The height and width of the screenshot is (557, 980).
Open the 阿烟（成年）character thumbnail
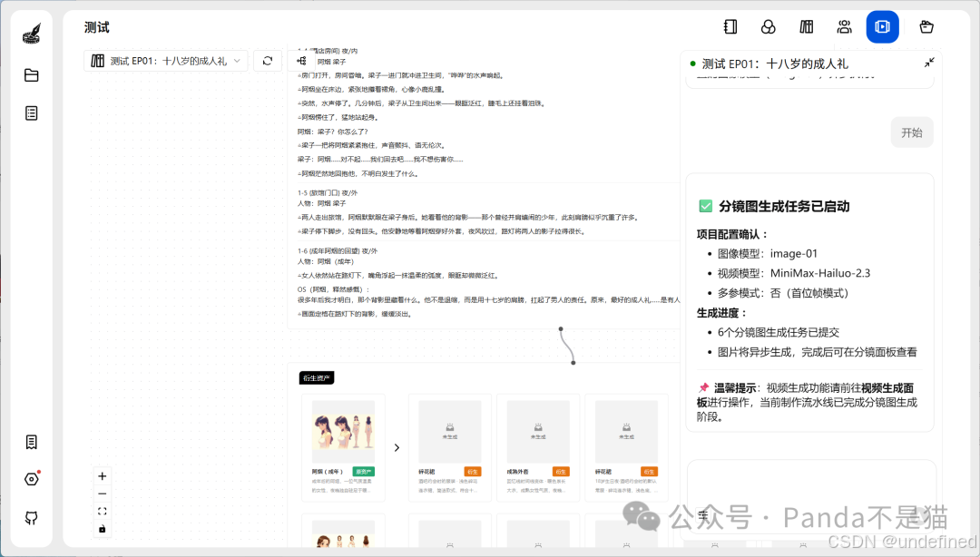343,432
